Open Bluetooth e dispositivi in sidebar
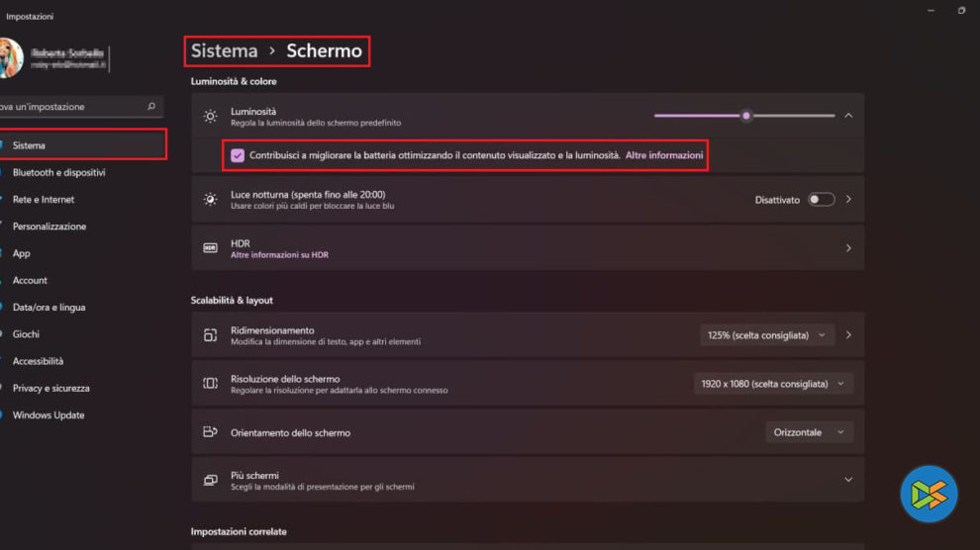 [x=58, y=172]
